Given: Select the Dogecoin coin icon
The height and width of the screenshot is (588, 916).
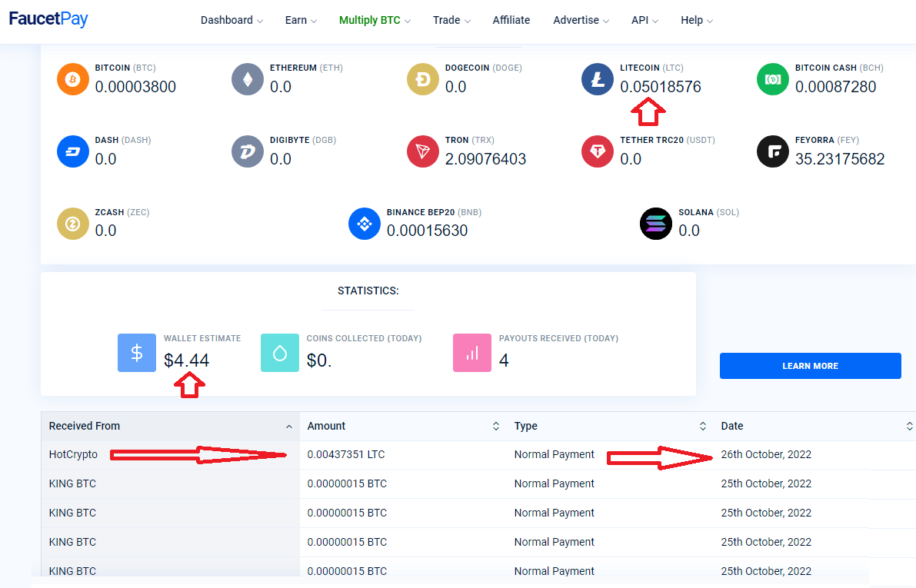Looking at the screenshot, I should 423,79.
